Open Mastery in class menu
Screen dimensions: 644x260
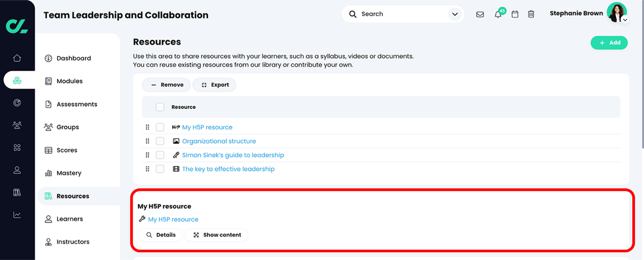pos(69,173)
